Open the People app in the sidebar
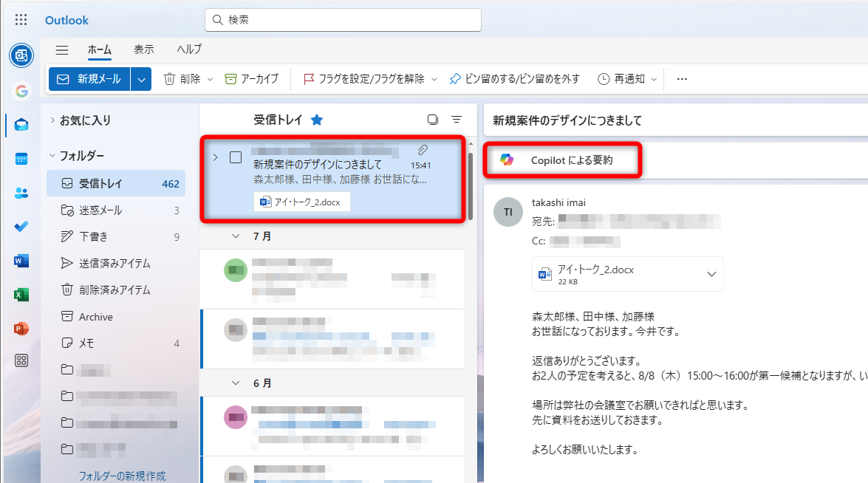This screenshot has width=868, height=483. point(21,192)
